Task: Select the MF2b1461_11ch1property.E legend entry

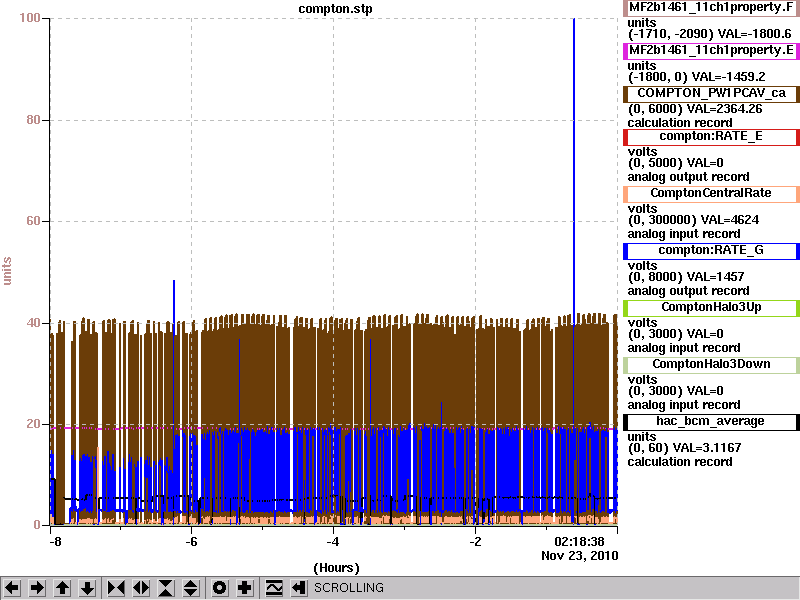Action: [711, 51]
